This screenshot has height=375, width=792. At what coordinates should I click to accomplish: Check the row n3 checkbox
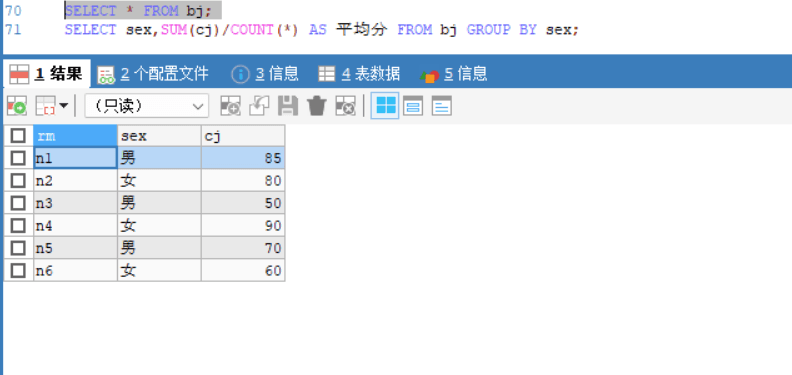coord(18,203)
